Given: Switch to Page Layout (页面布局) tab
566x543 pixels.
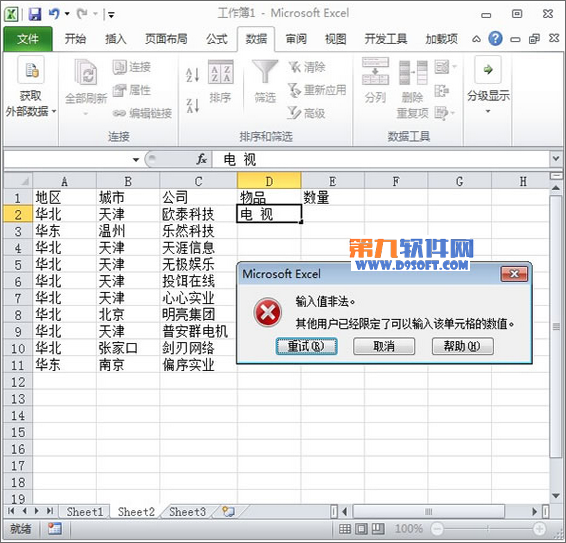Looking at the screenshot, I should pos(166,39).
